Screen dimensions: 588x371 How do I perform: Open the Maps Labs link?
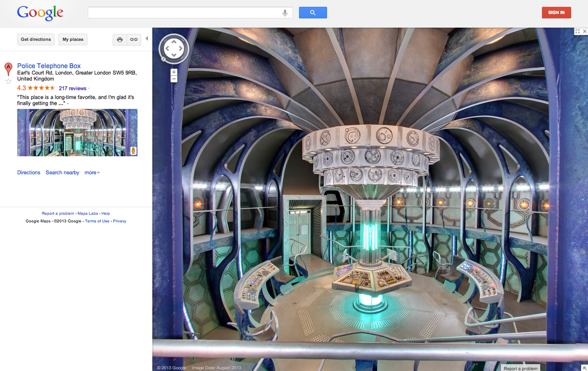[88, 214]
